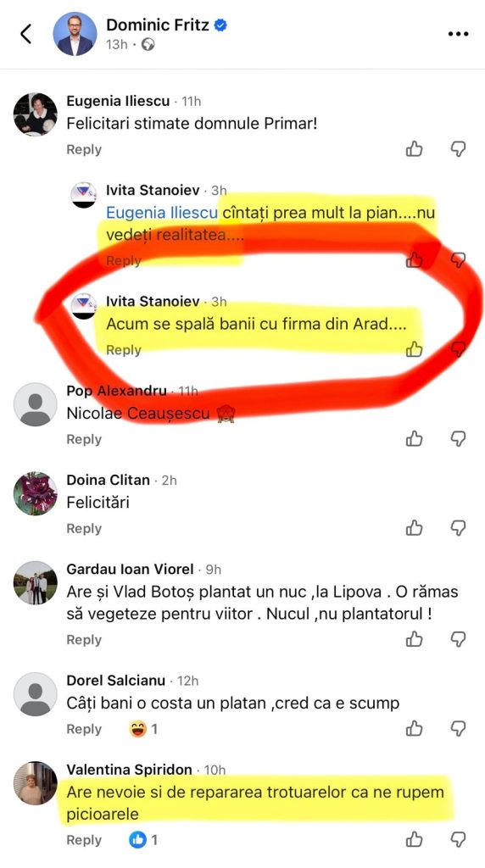Screen dimensions: 485x868
Task: Thumbs up Doina Clitan's Felicitări comment
Action: (x=415, y=527)
